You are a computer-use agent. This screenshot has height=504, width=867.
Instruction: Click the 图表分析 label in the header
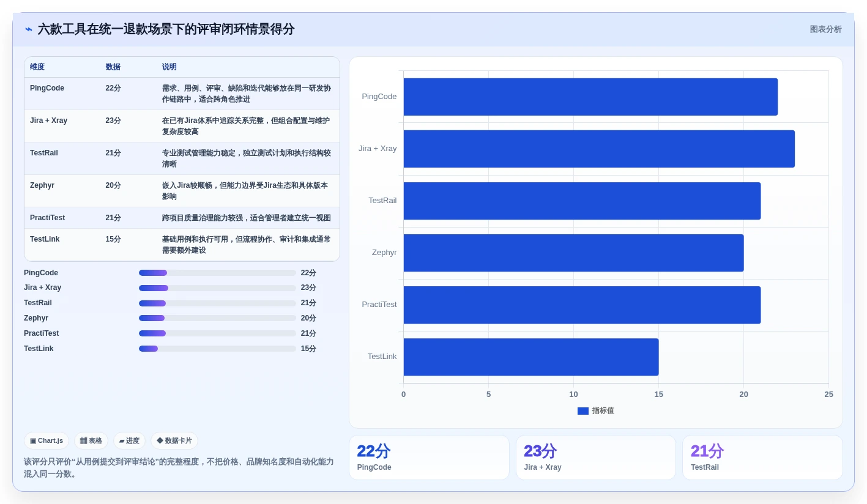click(825, 29)
